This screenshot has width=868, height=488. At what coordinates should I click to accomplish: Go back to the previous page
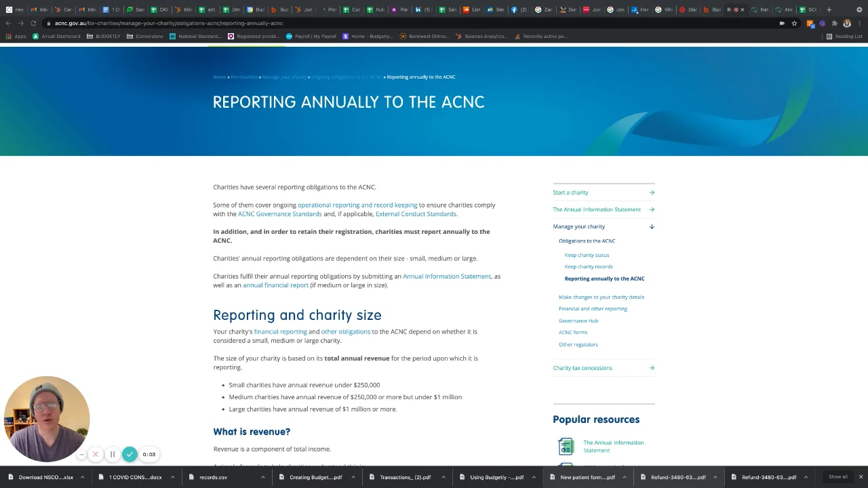8,23
